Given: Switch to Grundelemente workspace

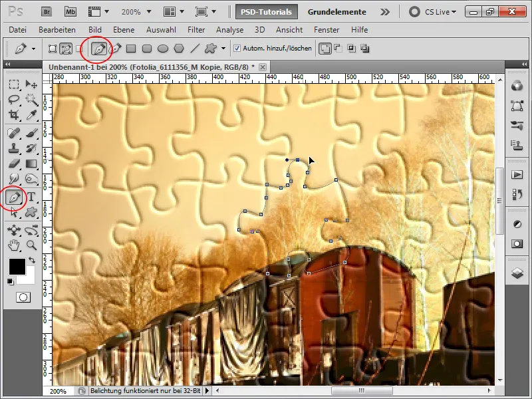Looking at the screenshot, I should [x=337, y=12].
